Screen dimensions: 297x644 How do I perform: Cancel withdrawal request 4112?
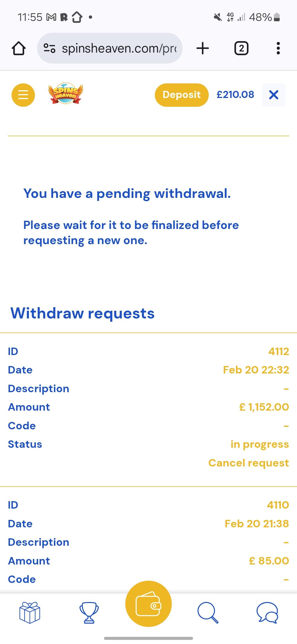[249, 463]
